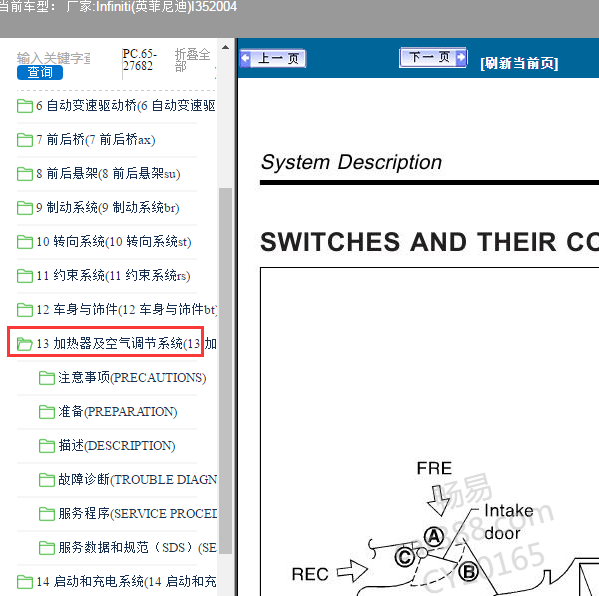This screenshot has height=596, width=599.
Task: Click the 折叠全部 collapse all link
Action: coord(193,60)
